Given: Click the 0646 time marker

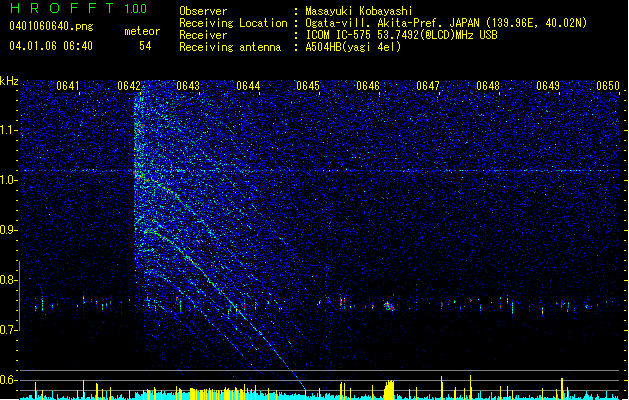Looking at the screenshot, I should [x=368, y=86].
